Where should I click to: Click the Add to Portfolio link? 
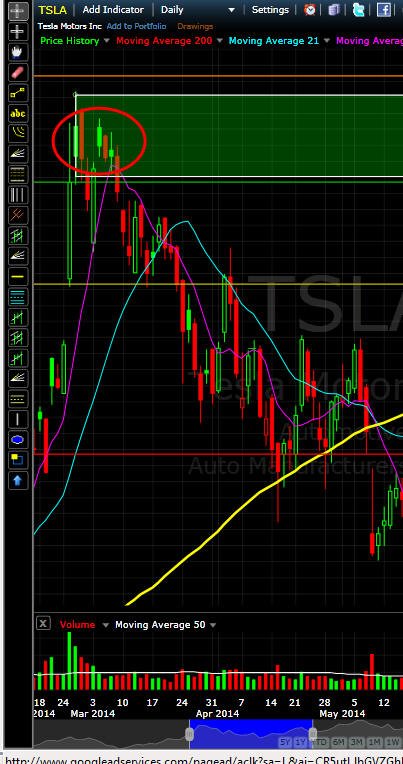(x=136, y=26)
